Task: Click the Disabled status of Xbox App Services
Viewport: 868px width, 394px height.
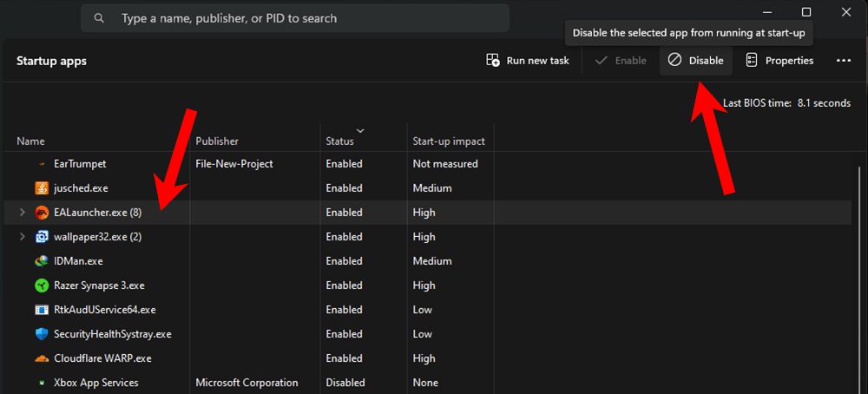Action: [345, 383]
